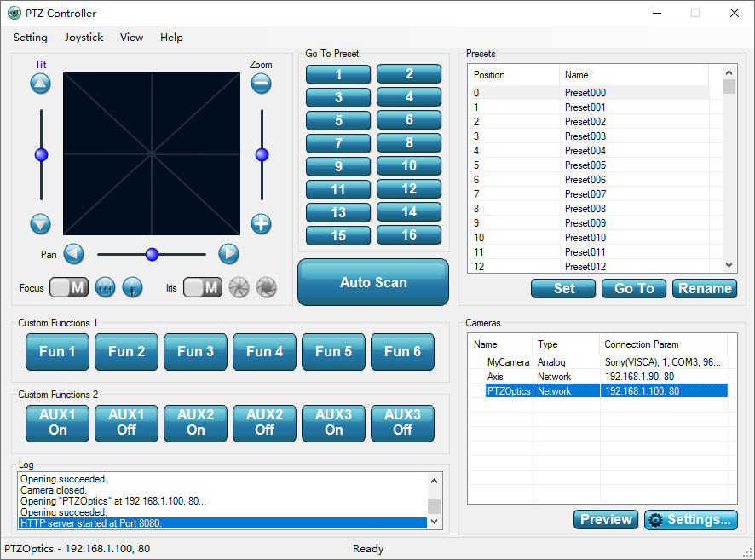Click the joystick control pad center
Screen dimensions: 755x560
point(152,154)
